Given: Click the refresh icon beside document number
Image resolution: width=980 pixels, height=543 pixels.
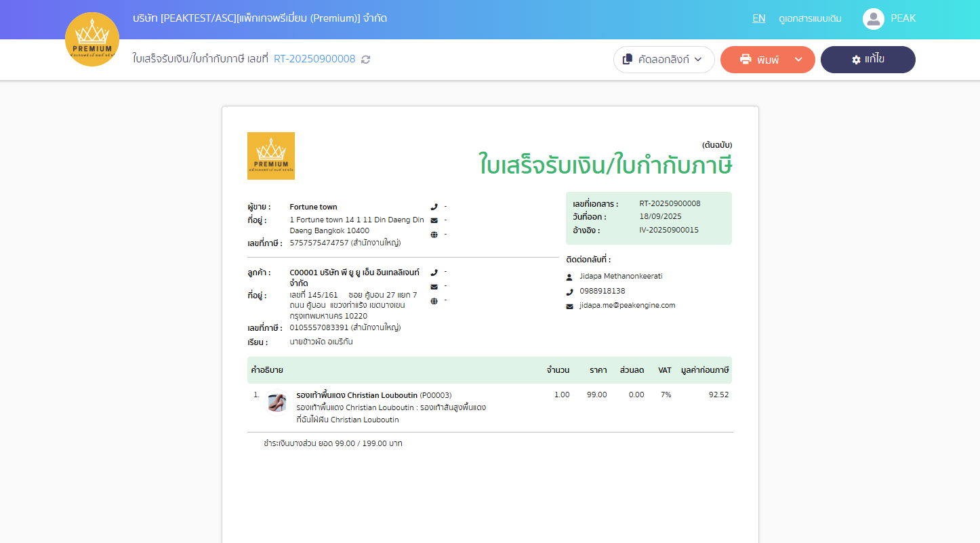Looking at the screenshot, I should click(x=366, y=60).
